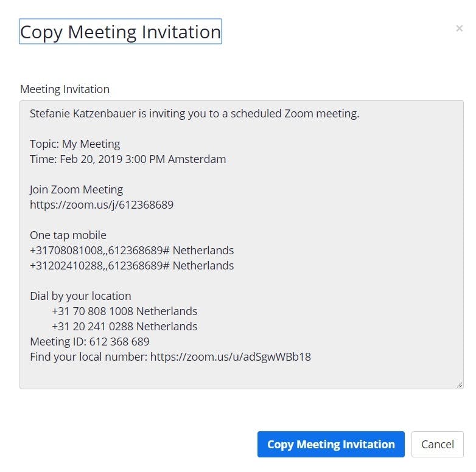This screenshot has height=472, width=476.
Task: Click the text box resize handle
Action: [x=459, y=384]
